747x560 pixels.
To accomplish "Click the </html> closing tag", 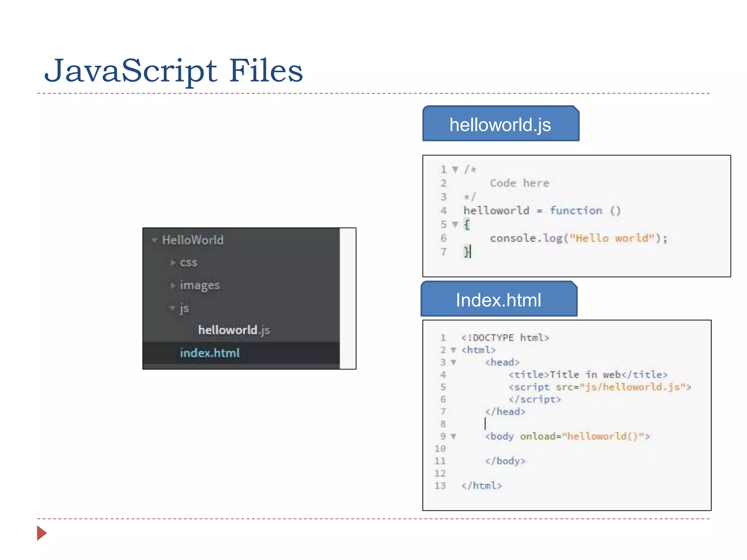I will coord(481,486).
